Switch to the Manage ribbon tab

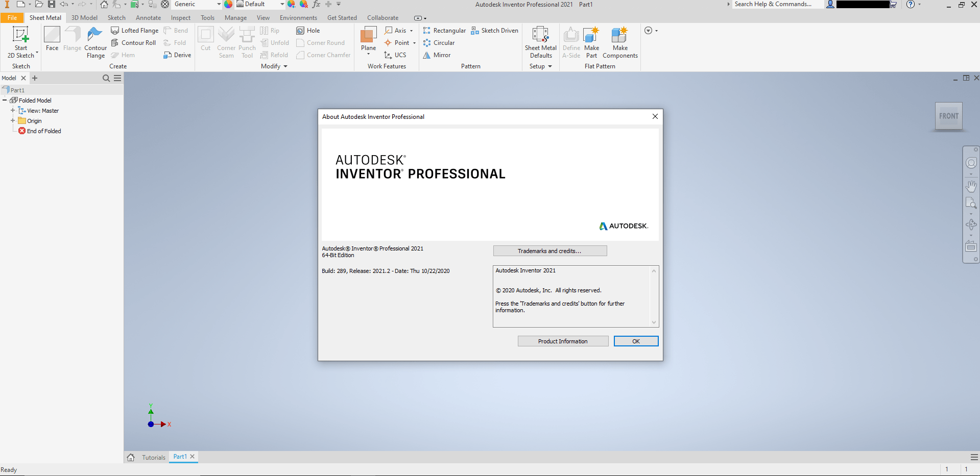pyautogui.click(x=235, y=18)
